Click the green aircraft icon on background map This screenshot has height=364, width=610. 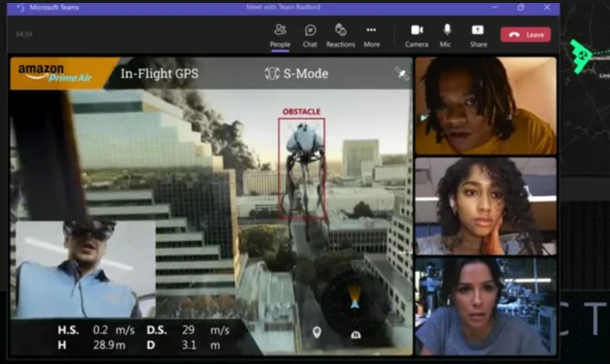[581, 56]
